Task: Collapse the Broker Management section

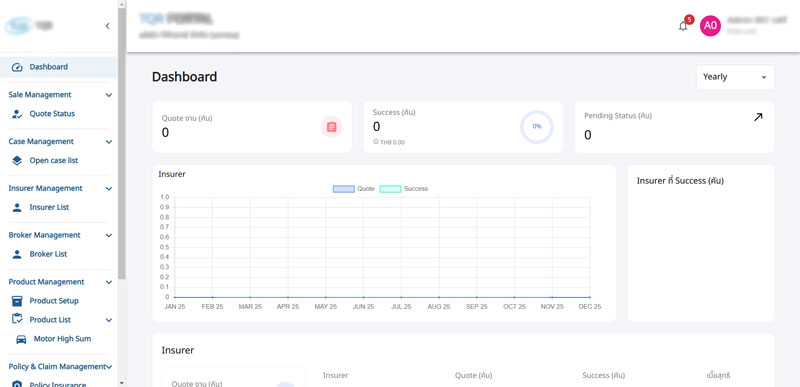Action: (x=109, y=236)
